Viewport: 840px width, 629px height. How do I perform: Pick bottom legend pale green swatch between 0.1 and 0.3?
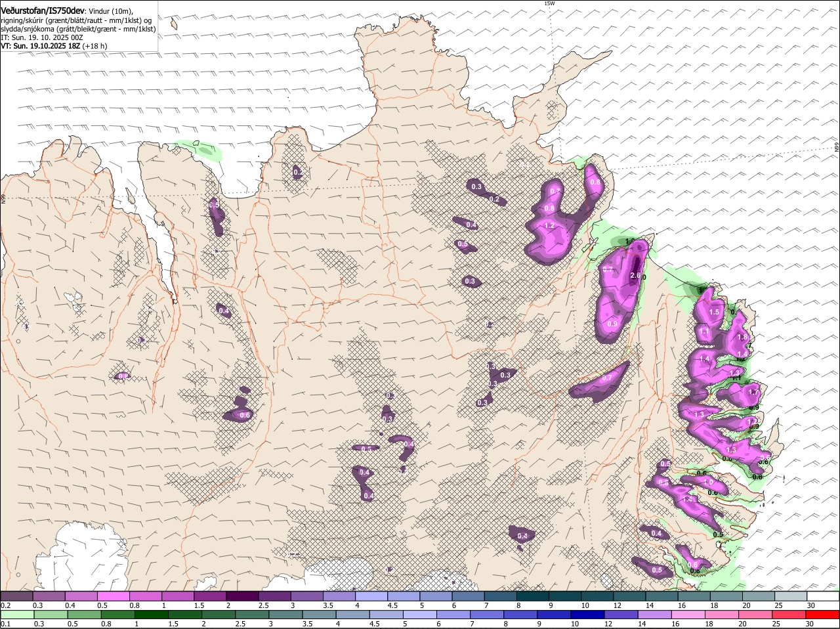16,615
